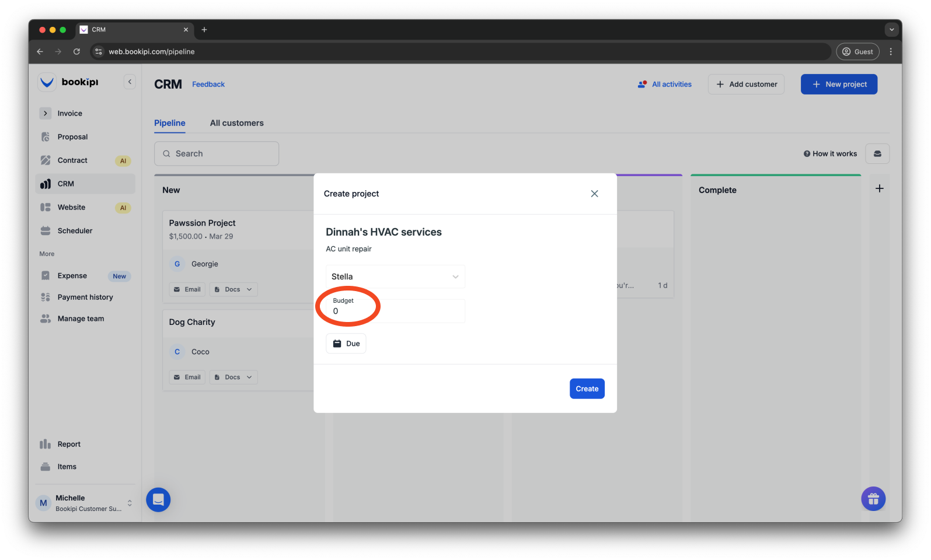Viewport: 931px width, 560px height.
Task: Click the gift rewards icon
Action: (873, 499)
